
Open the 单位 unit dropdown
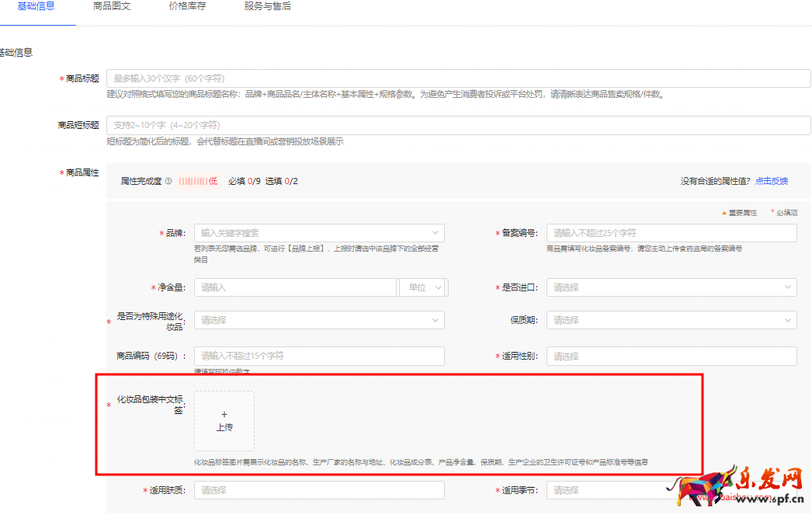point(423,287)
